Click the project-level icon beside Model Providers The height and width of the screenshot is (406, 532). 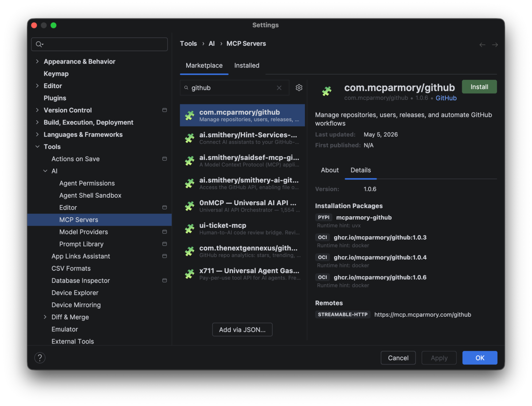point(164,232)
